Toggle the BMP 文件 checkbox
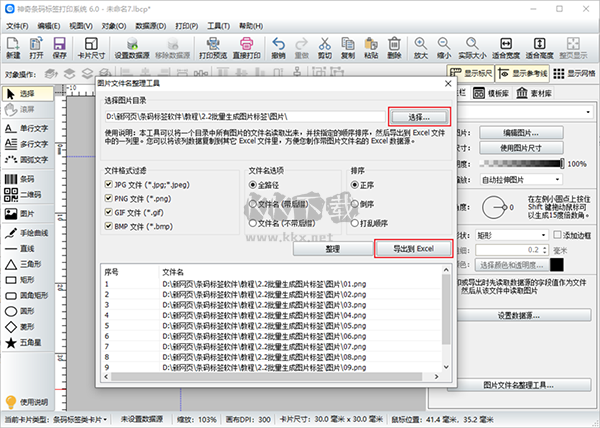This screenshot has height=428, width=600. (x=110, y=227)
